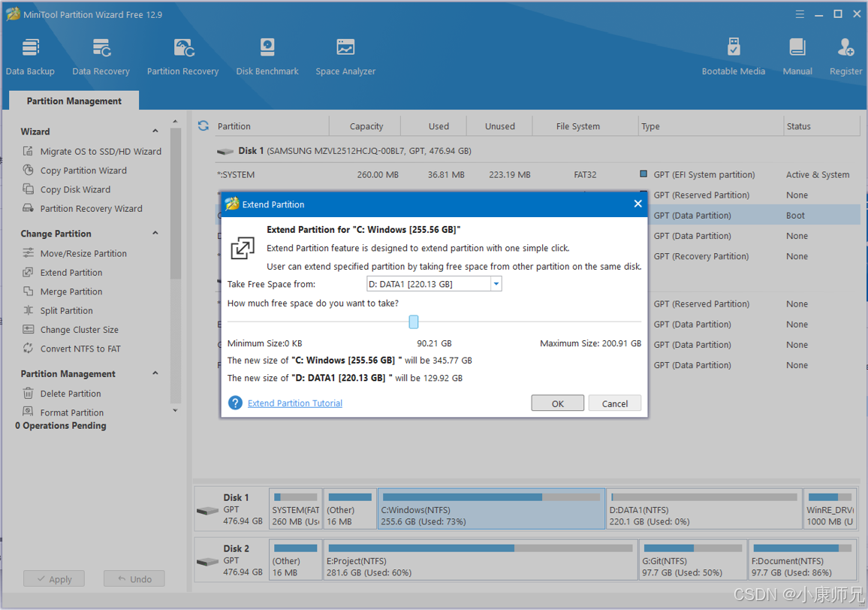The width and height of the screenshot is (868, 610).
Task: Select the WinRE_DRV block on Disk 1
Action: click(x=830, y=509)
